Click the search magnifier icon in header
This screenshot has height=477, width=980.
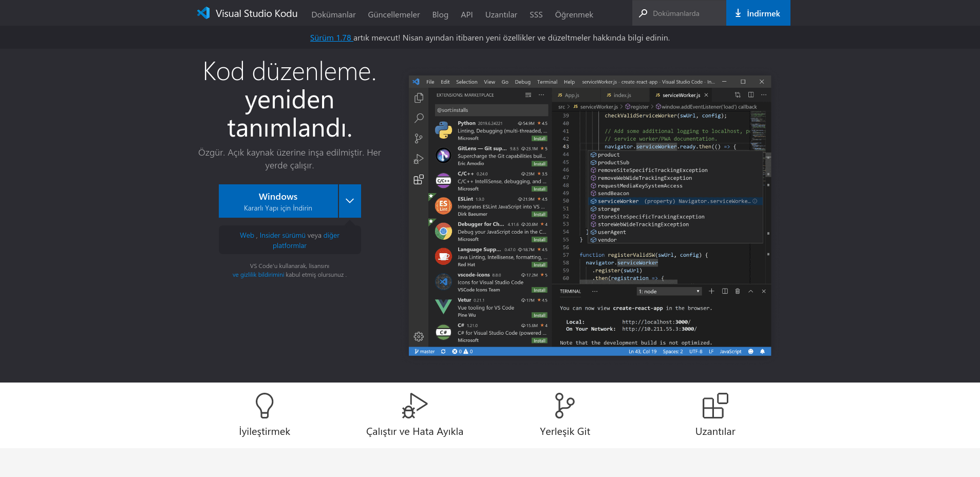[643, 13]
